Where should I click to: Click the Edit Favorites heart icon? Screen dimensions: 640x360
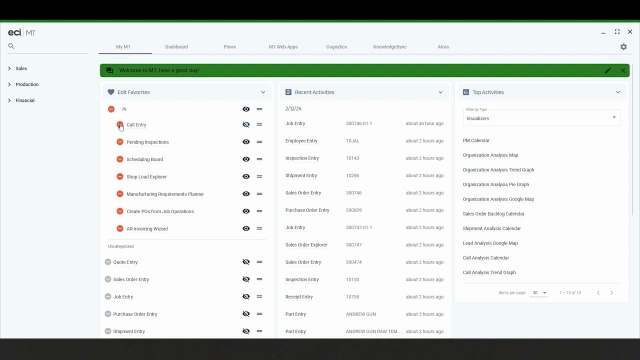pyautogui.click(x=111, y=92)
